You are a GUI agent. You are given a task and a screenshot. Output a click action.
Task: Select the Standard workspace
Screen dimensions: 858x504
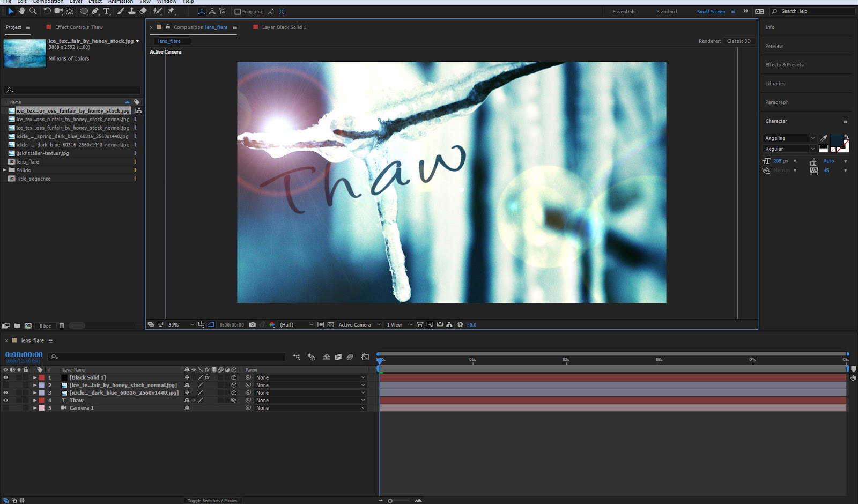667,11
